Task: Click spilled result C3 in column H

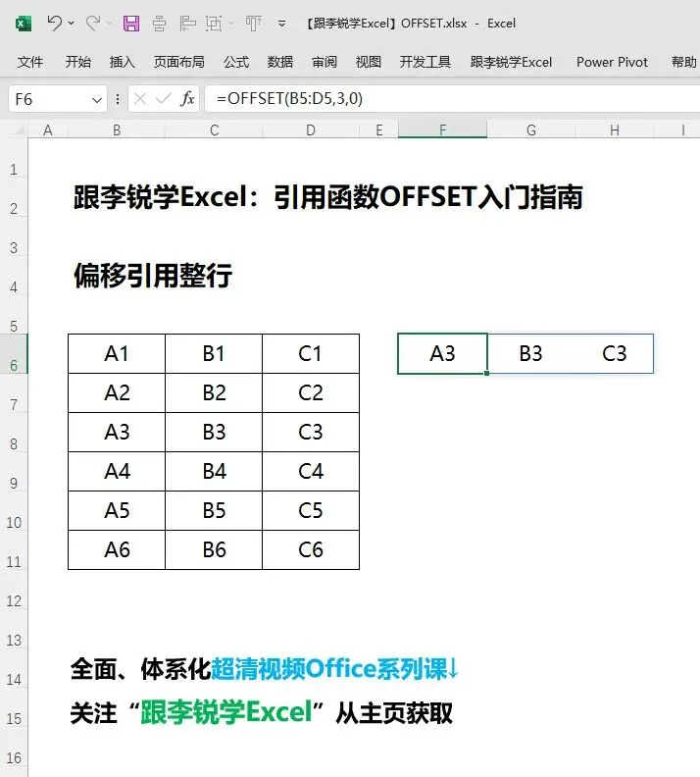Action: pyautogui.click(x=615, y=354)
